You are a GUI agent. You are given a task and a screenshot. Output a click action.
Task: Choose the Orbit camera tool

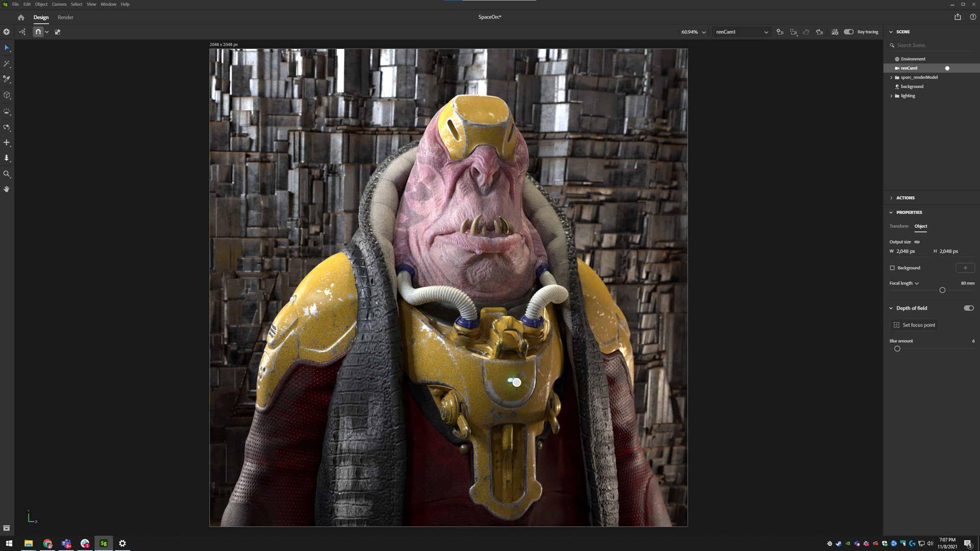7,127
